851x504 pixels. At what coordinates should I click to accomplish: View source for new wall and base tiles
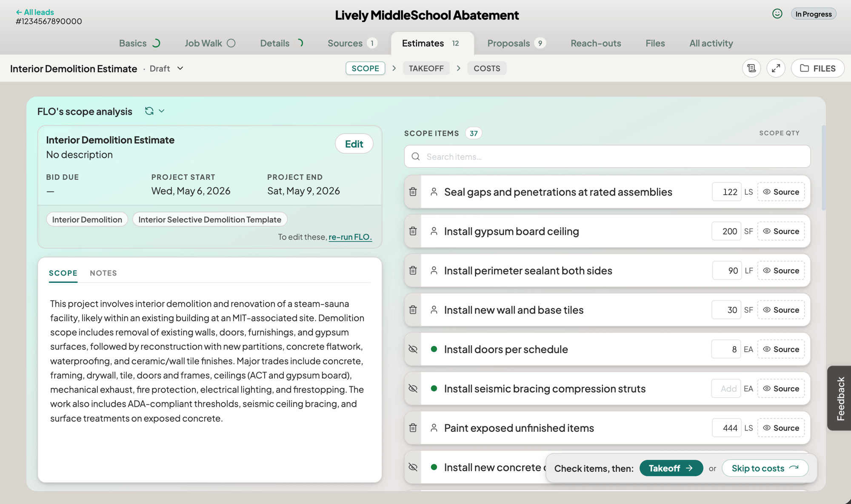point(781,310)
